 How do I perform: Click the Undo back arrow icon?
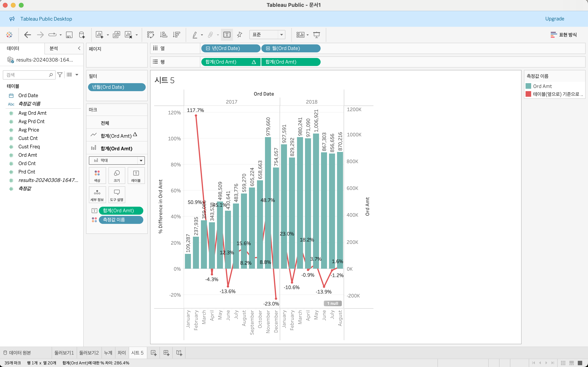click(27, 35)
